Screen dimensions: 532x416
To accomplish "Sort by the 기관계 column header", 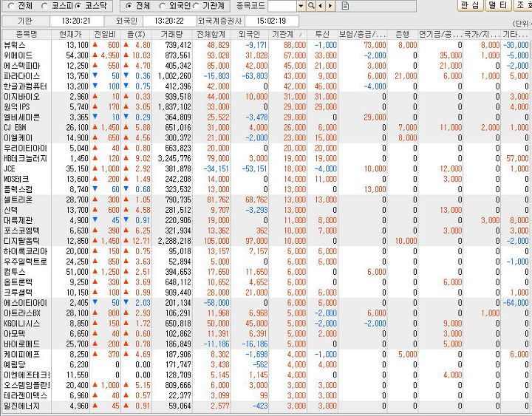I will tap(287, 34).
